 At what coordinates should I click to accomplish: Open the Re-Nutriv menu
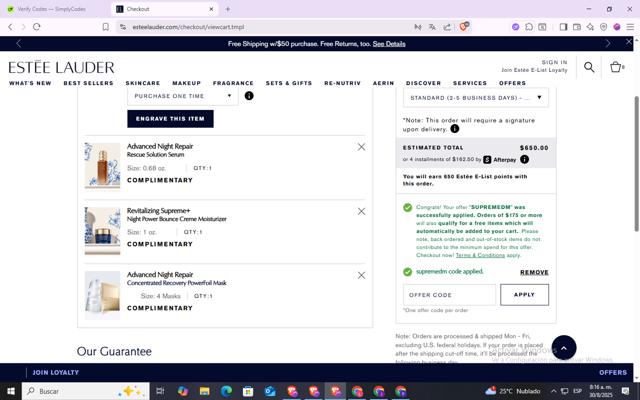pyautogui.click(x=342, y=83)
